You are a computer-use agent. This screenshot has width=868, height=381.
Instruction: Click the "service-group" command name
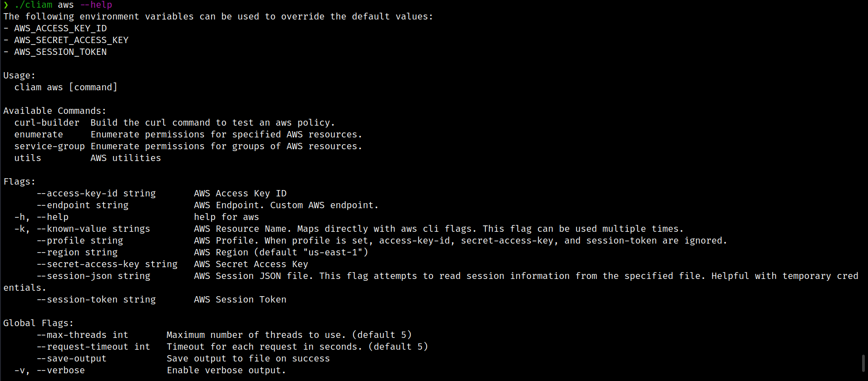pyautogui.click(x=49, y=147)
